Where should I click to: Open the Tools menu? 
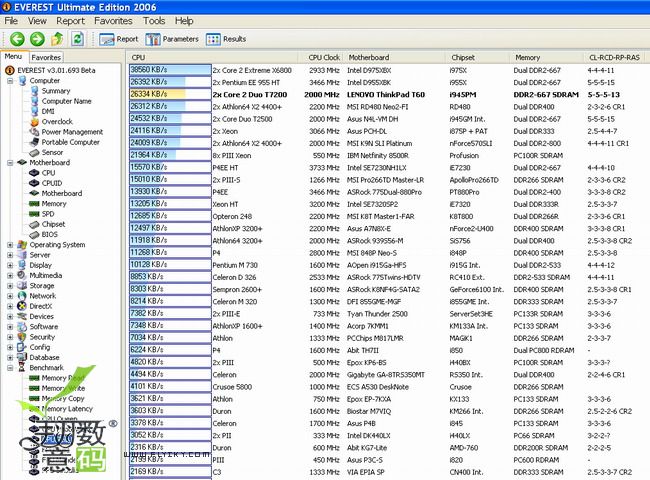(x=154, y=21)
